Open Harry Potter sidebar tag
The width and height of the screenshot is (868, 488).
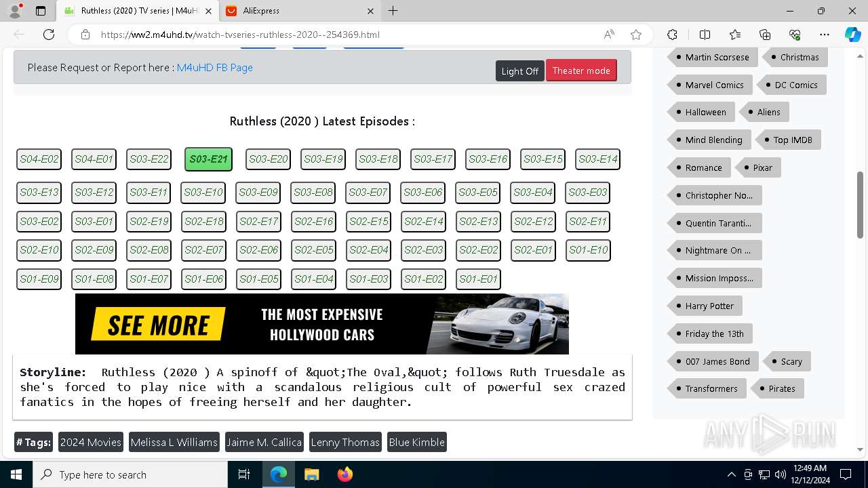pos(704,306)
